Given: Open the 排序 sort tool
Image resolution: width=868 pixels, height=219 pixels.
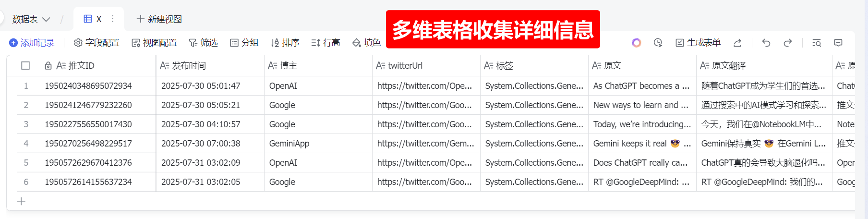Looking at the screenshot, I should 285,43.
